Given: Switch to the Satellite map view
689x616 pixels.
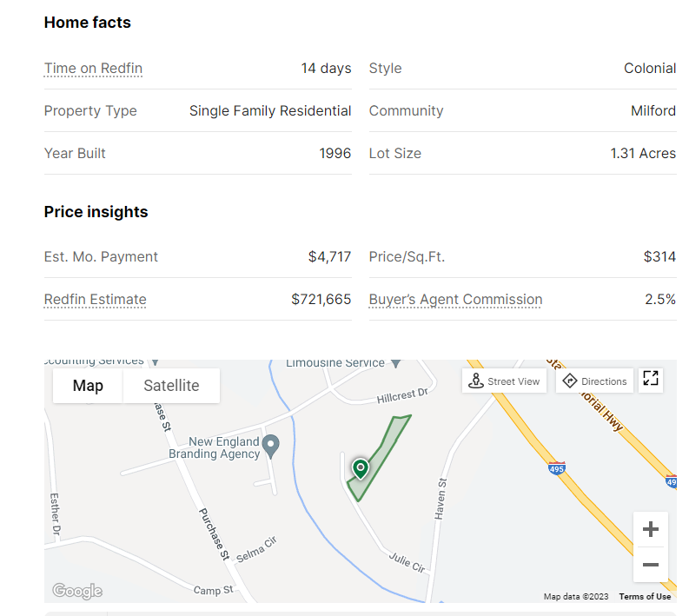Looking at the screenshot, I should point(171,386).
